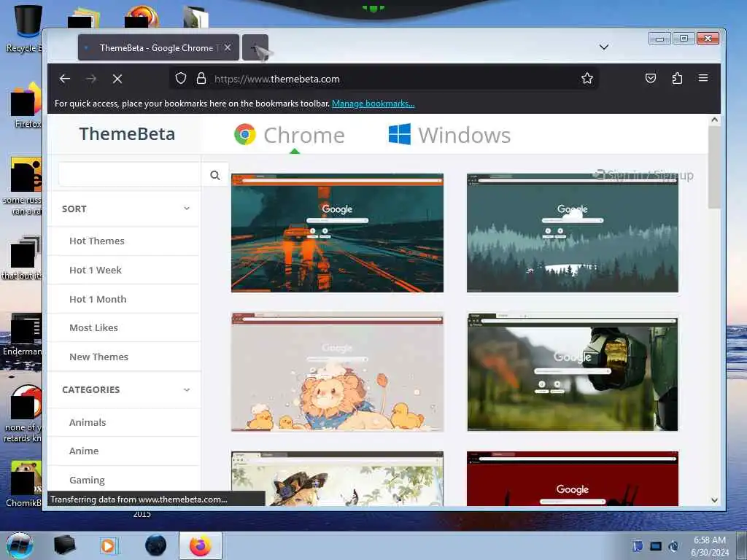The width and height of the screenshot is (747, 560).
Task: Open the Halo helmet theme thumbnail
Action: pos(572,372)
